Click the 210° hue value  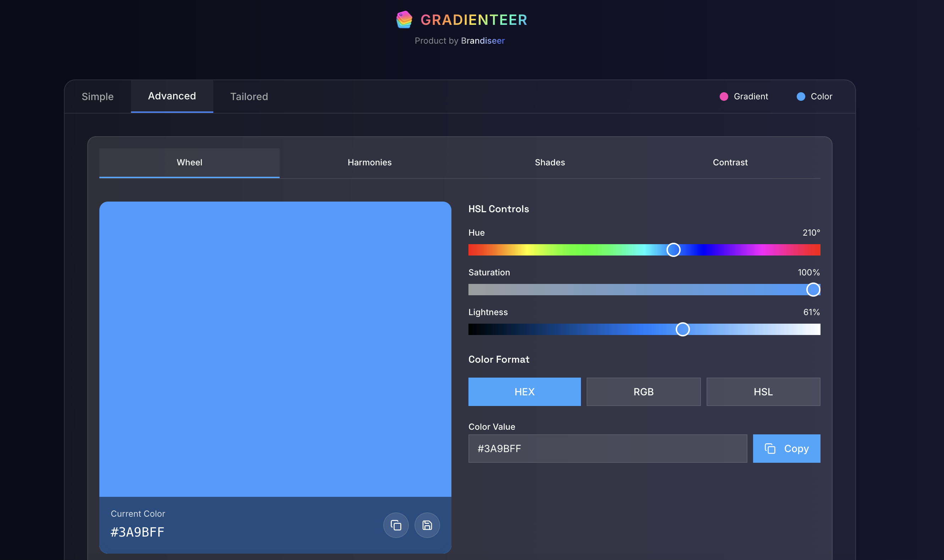(811, 233)
